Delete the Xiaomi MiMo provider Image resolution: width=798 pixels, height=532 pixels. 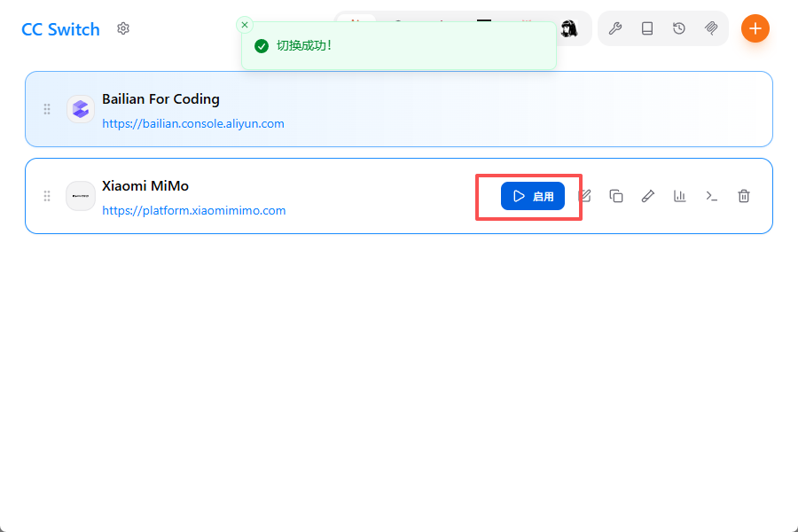tap(744, 196)
